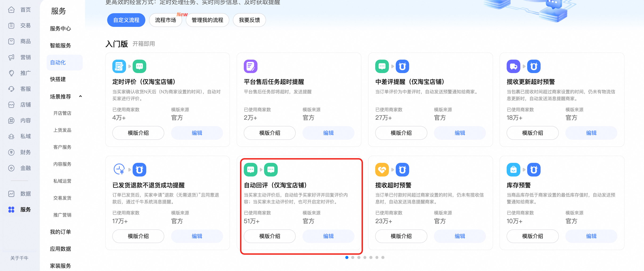The height and width of the screenshot is (271, 644).
Task: Click 编辑 on 已发货退款不退货成功提醒 card
Action: [197, 236]
